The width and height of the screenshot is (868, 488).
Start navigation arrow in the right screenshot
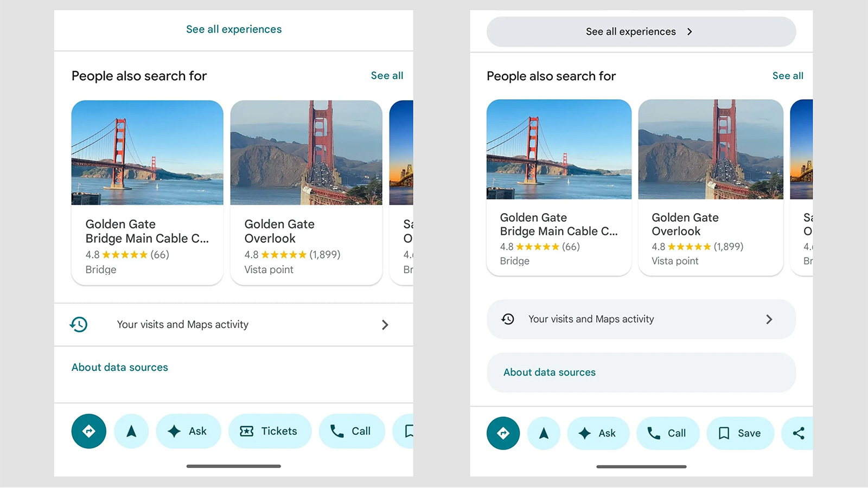click(x=544, y=433)
